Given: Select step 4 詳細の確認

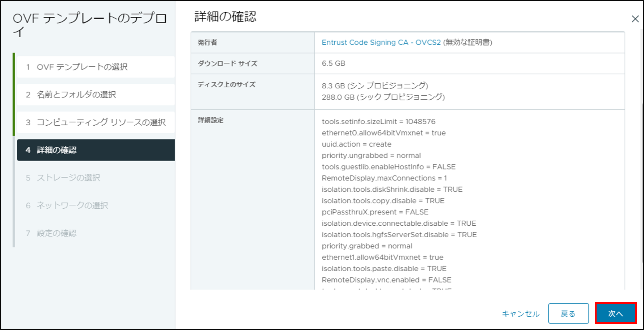Looking at the screenshot, I should pyautogui.click(x=96, y=150).
